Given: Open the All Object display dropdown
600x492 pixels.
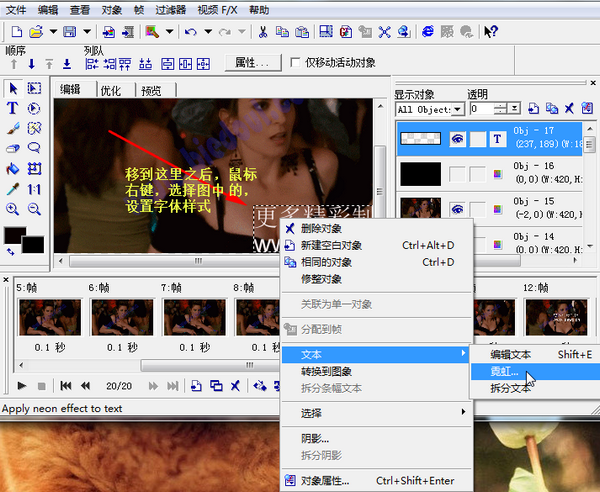Looking at the screenshot, I should [x=458, y=109].
